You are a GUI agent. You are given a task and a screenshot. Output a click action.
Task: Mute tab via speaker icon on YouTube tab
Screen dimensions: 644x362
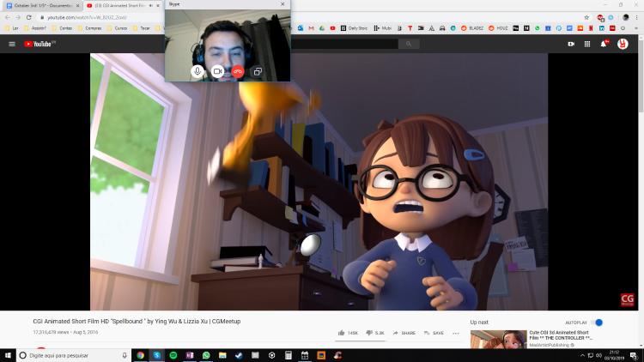tap(151, 6)
